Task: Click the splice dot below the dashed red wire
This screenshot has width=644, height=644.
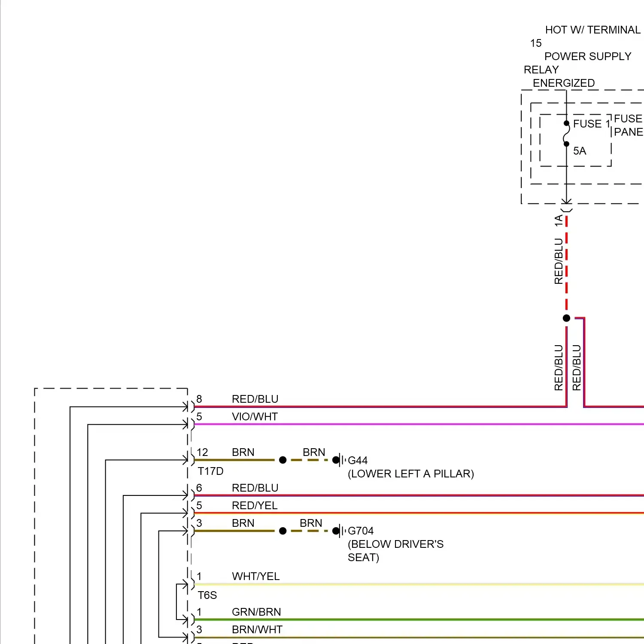Action: pos(566,318)
